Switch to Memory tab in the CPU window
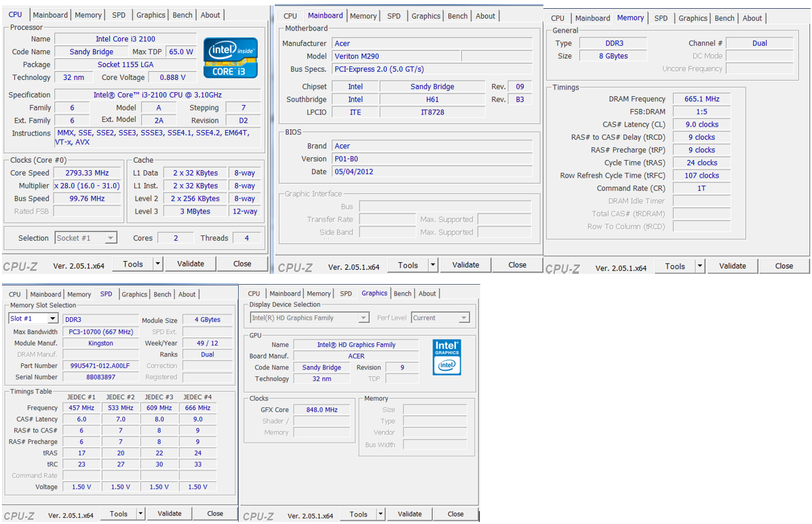This screenshot has height=524, width=812. (x=88, y=15)
